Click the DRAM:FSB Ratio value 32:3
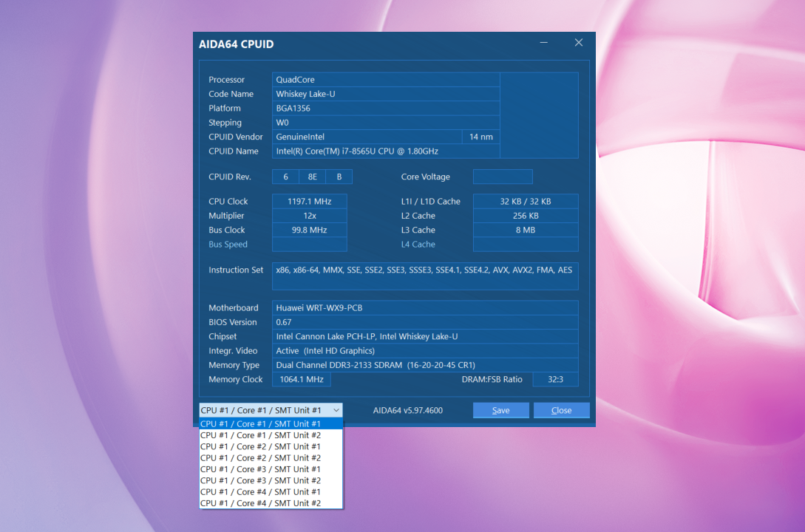This screenshot has width=805, height=532. (x=555, y=380)
